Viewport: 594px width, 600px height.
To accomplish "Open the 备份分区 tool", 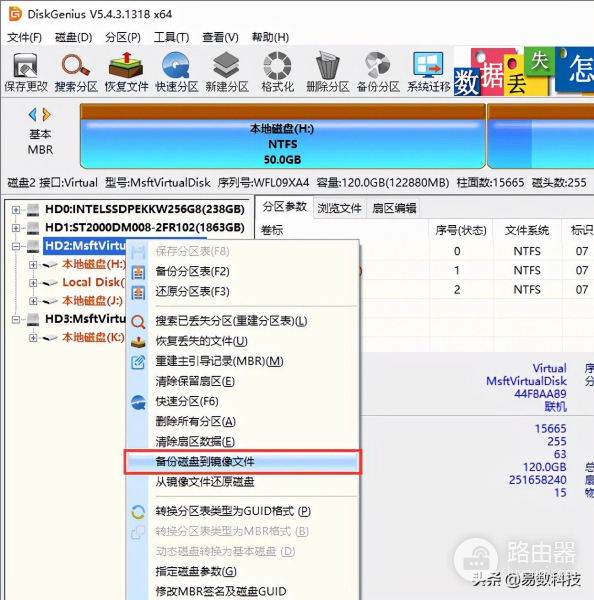I will [x=378, y=72].
